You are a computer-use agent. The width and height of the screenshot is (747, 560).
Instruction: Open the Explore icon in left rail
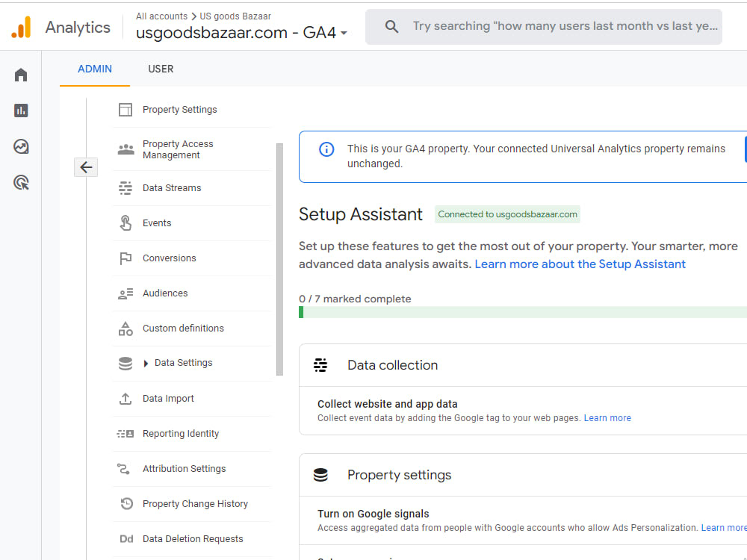pyautogui.click(x=21, y=146)
